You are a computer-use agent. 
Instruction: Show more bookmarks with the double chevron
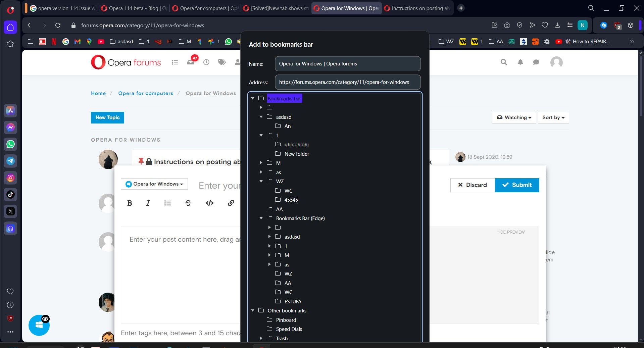click(x=632, y=42)
